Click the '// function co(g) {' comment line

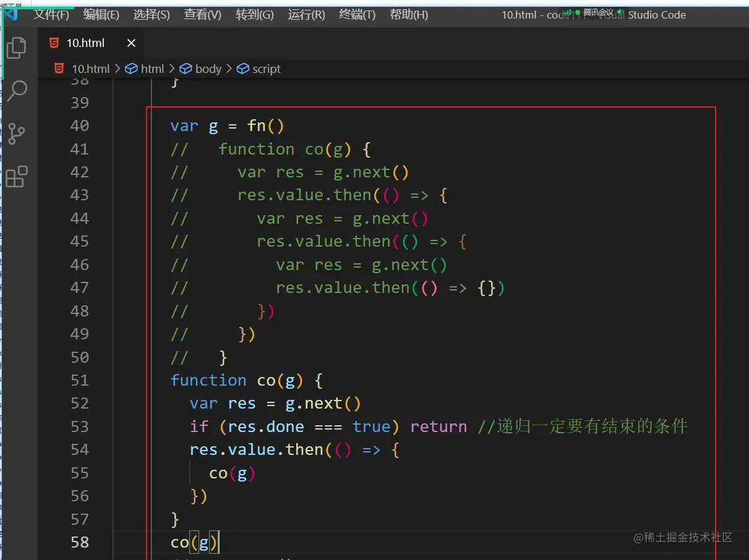pyautogui.click(x=271, y=149)
